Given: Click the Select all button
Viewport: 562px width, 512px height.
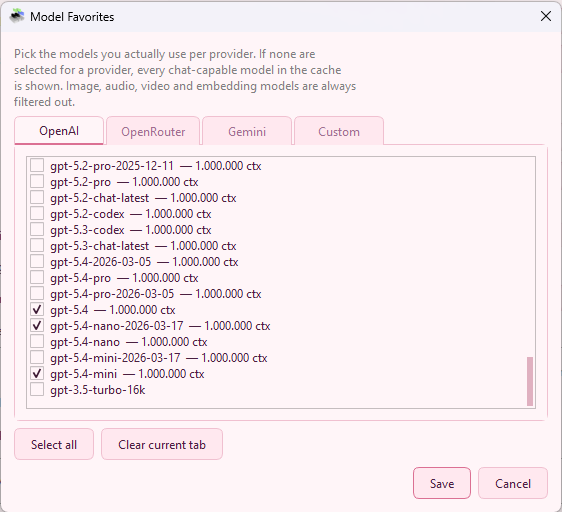Looking at the screenshot, I should coord(54,444).
